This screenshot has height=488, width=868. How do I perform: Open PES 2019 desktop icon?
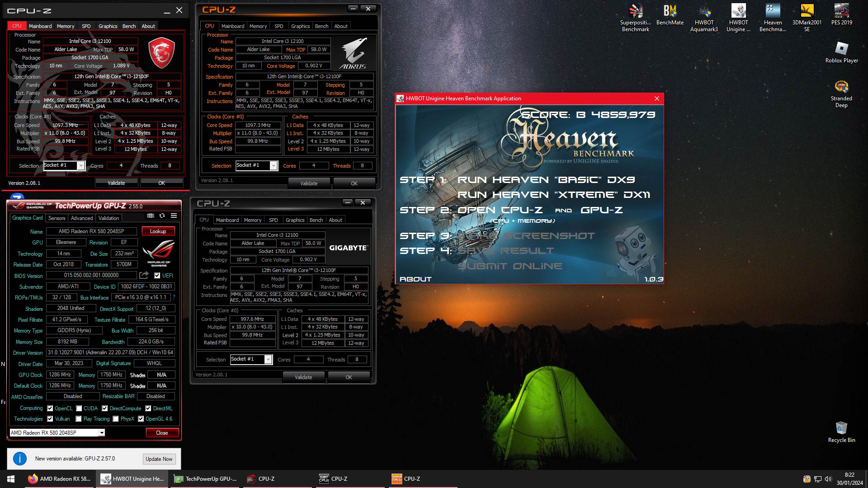click(841, 15)
